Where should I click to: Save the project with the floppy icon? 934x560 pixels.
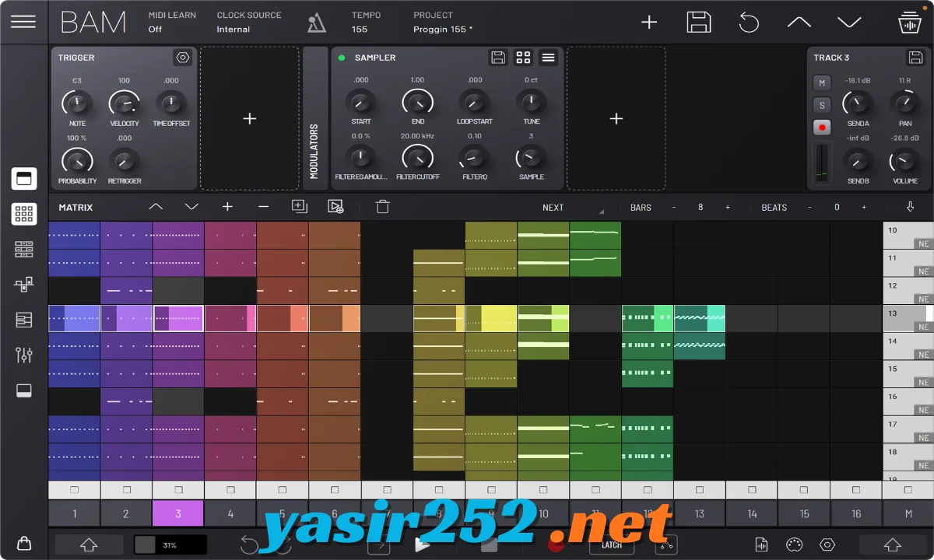(x=699, y=22)
